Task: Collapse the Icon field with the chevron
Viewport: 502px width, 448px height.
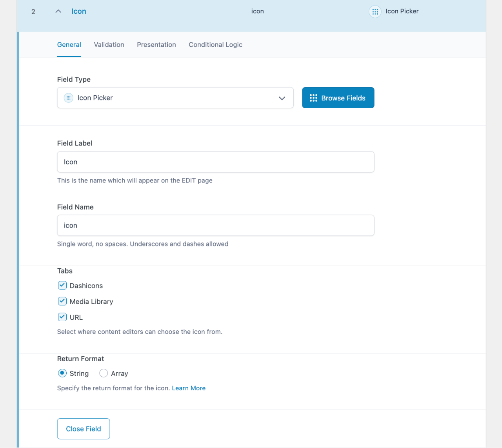Action: pos(58,11)
